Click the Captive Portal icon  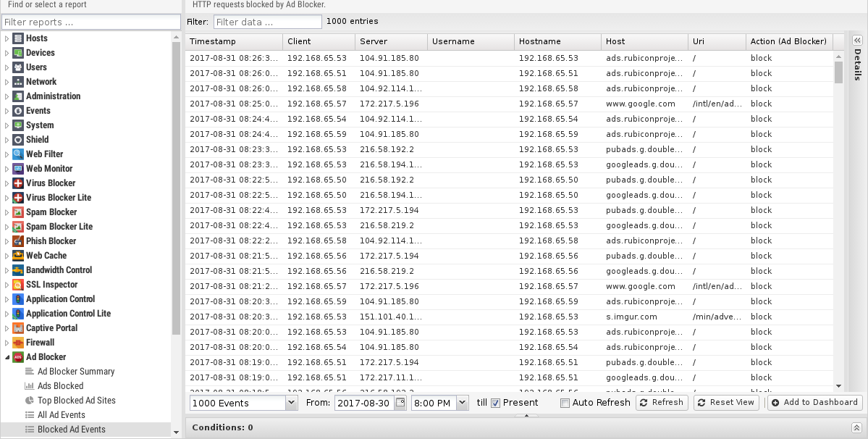(18, 328)
